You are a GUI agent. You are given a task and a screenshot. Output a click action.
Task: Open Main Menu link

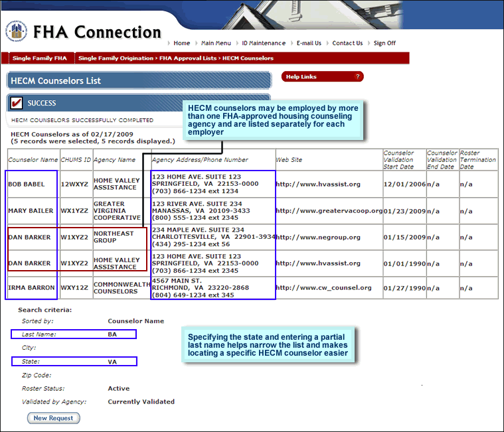216,43
